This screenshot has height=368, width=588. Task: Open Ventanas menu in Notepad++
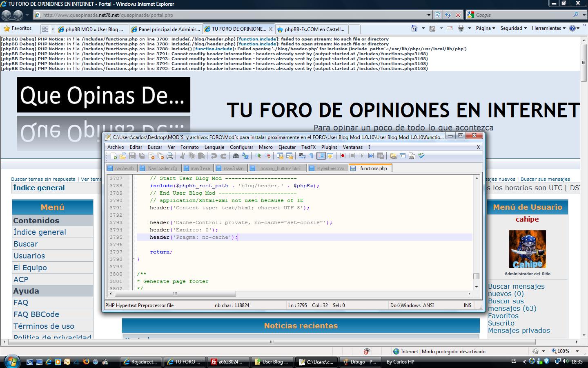353,147
